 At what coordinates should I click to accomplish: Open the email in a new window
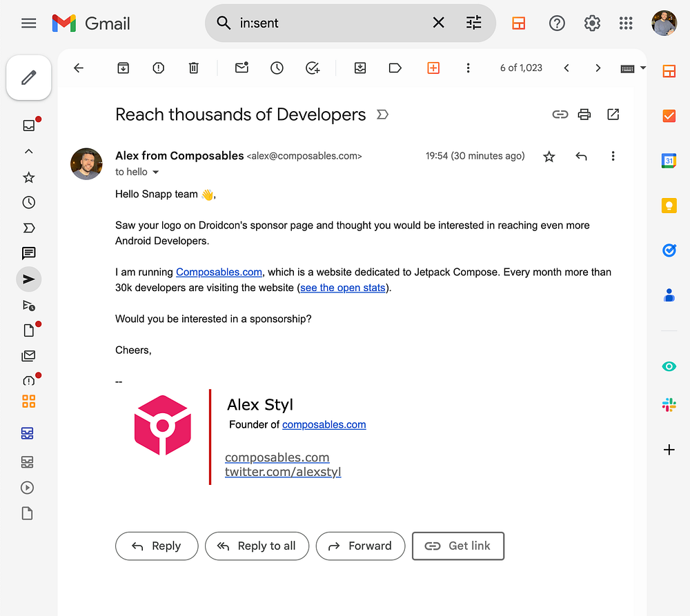(613, 115)
